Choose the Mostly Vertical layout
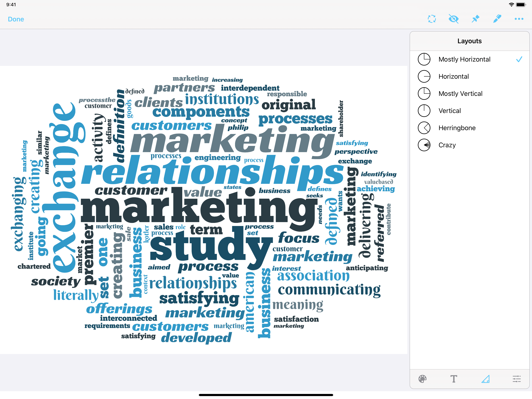 point(469,93)
